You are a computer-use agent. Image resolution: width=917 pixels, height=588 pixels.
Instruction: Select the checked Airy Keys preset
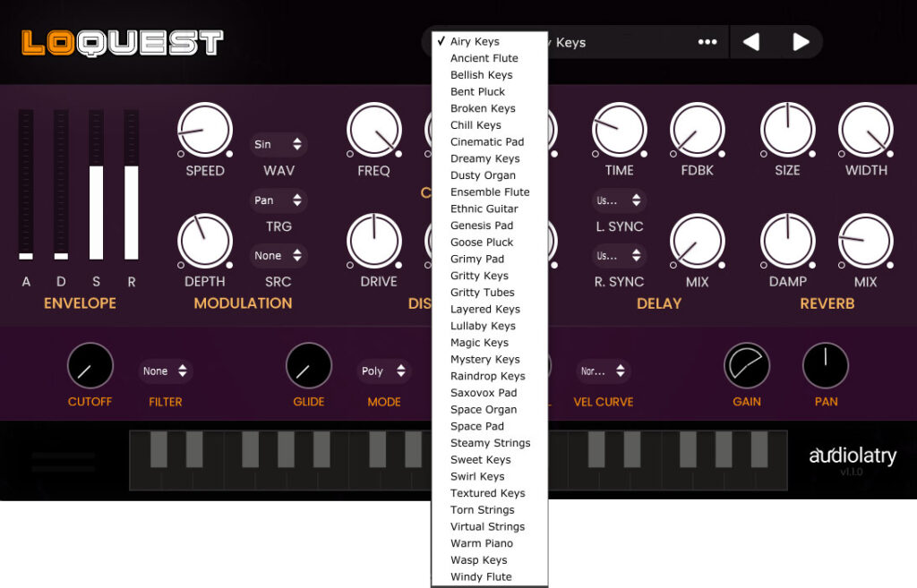[x=490, y=41]
